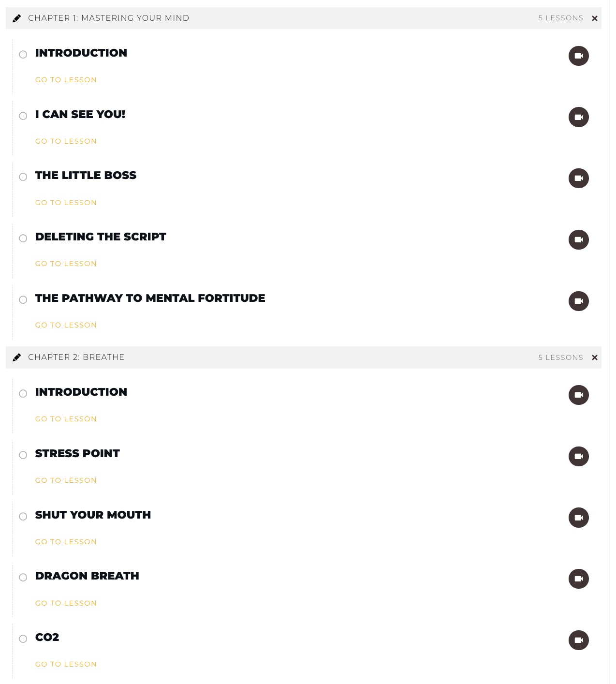Click the video icon next to CO2 lesson

(578, 640)
